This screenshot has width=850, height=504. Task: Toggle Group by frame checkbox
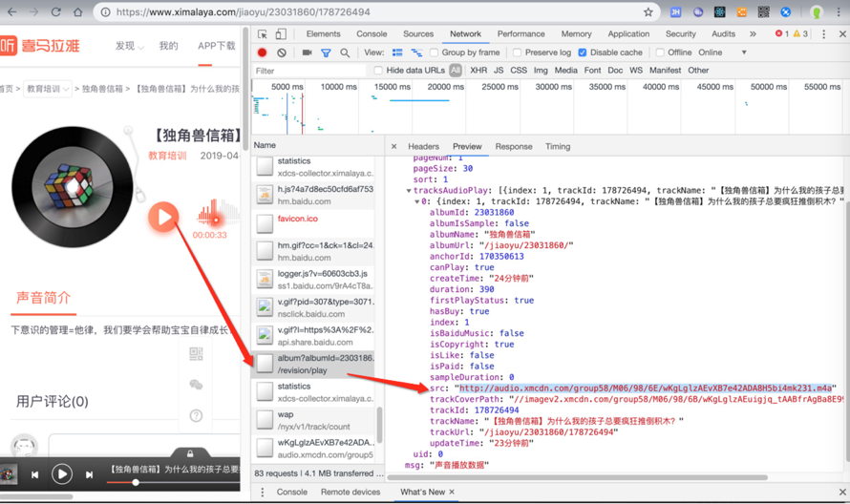(x=434, y=52)
